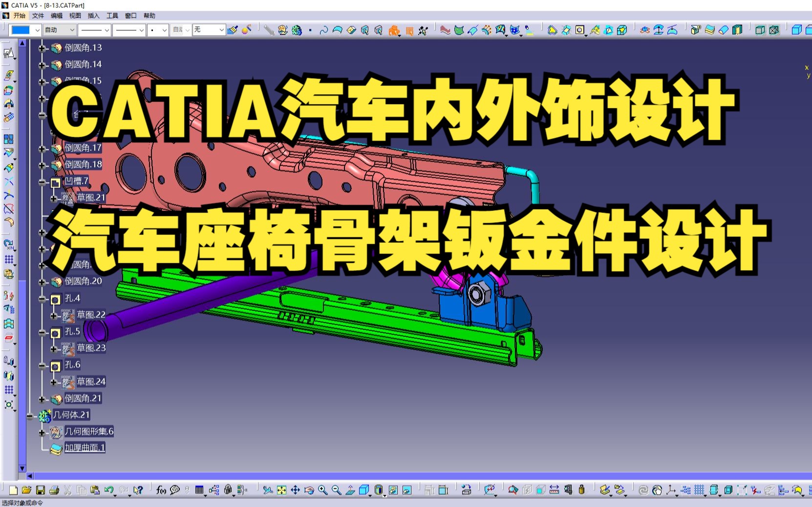812x507 pixels.
Task: Click the Print icon
Action: 54,490
